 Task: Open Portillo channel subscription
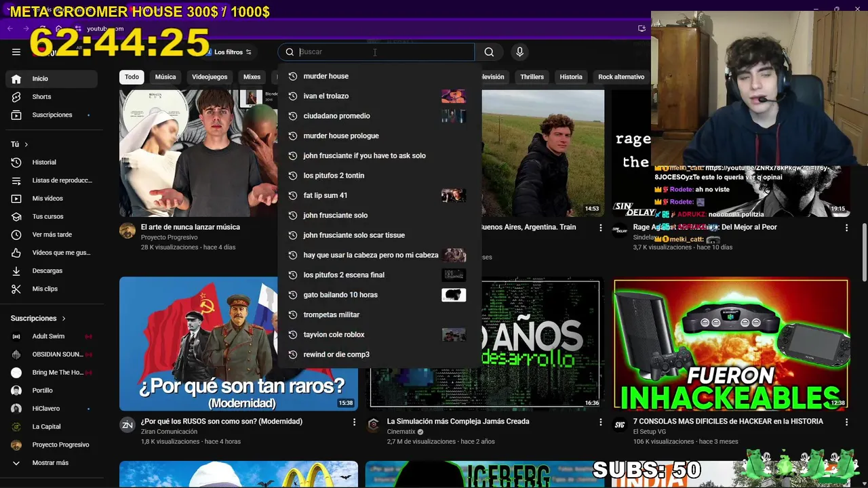coord(52,390)
